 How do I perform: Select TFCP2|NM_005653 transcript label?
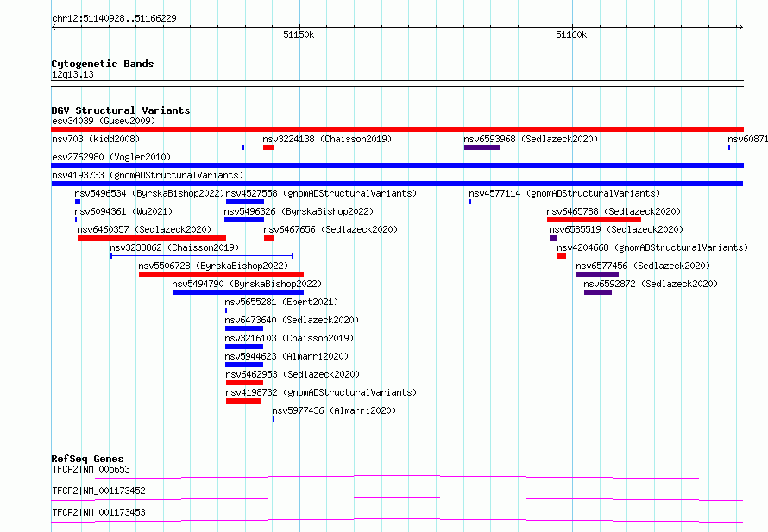91,469
